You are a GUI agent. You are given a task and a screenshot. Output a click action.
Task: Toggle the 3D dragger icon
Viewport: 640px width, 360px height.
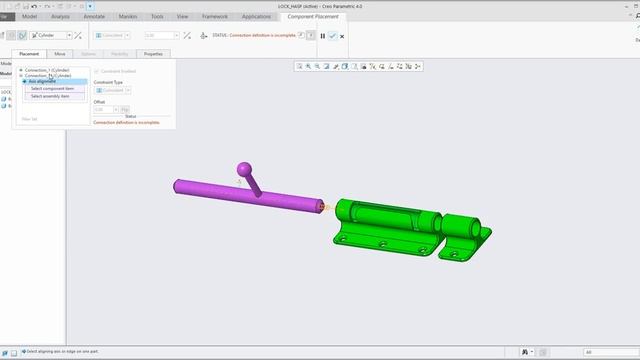203,36
